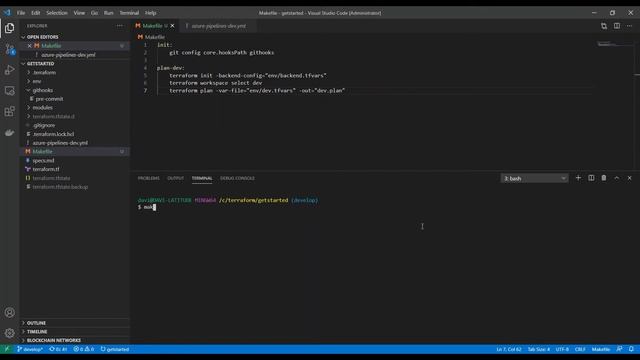The width and height of the screenshot is (640, 360).
Task: Open the Source Control view
Action: pyautogui.click(x=9, y=50)
